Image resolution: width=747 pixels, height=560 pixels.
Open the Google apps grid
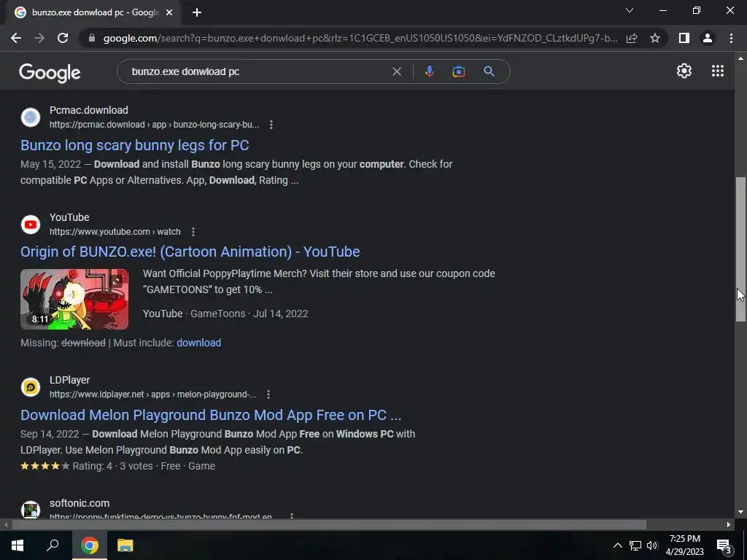(x=718, y=71)
